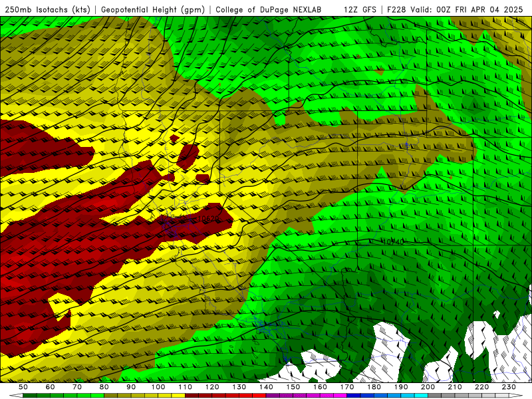Viewport: 532px width, 399px height.
Task: Click the "F228" forecast hour label
Action: coord(396,9)
